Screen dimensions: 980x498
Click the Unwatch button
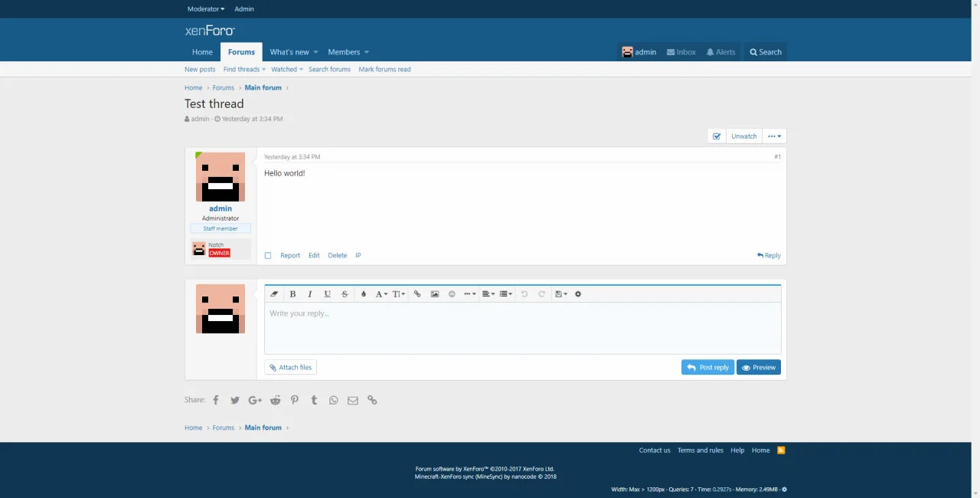[x=743, y=136]
